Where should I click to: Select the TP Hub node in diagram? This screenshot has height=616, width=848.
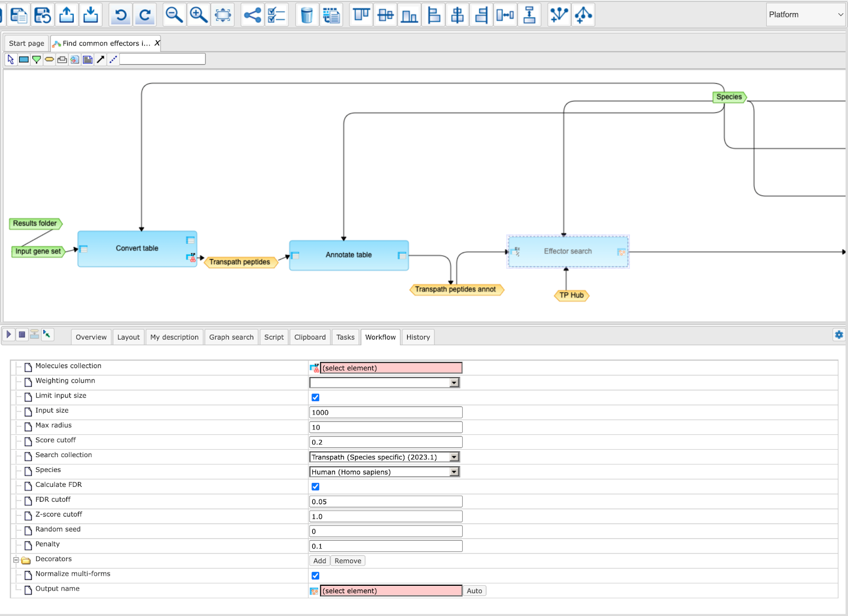571,295
